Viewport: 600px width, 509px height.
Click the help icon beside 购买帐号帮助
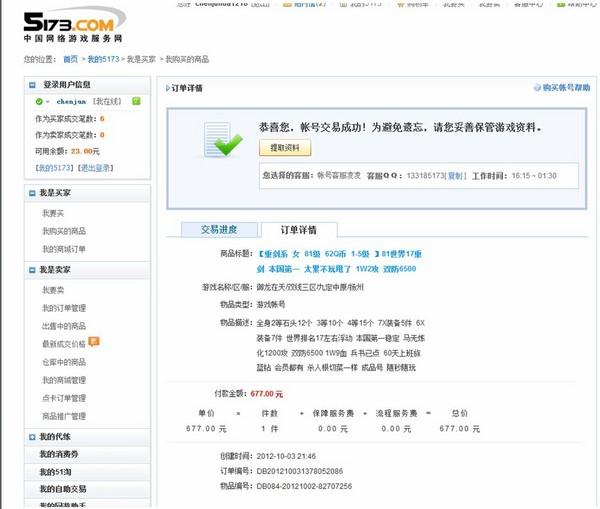pyautogui.click(x=537, y=88)
